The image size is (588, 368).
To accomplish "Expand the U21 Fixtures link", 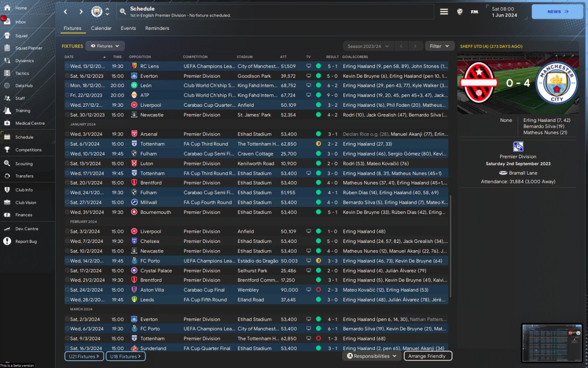I will tap(85, 356).
